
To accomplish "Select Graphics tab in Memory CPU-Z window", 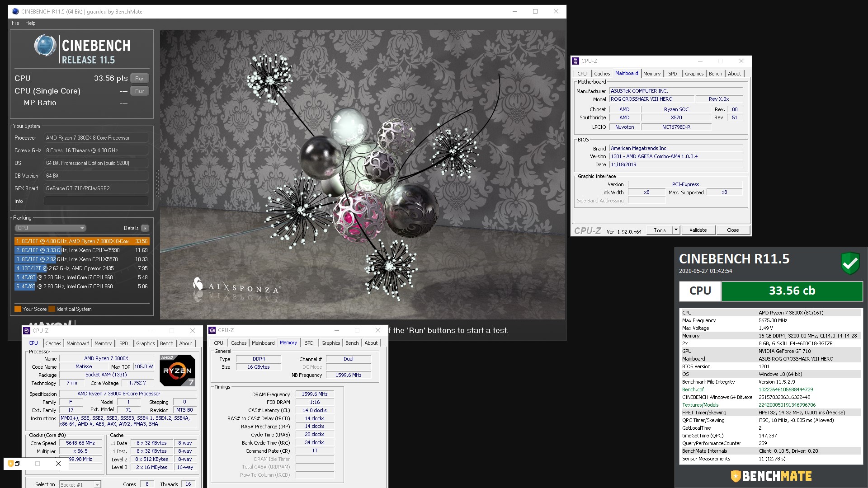I will [330, 343].
